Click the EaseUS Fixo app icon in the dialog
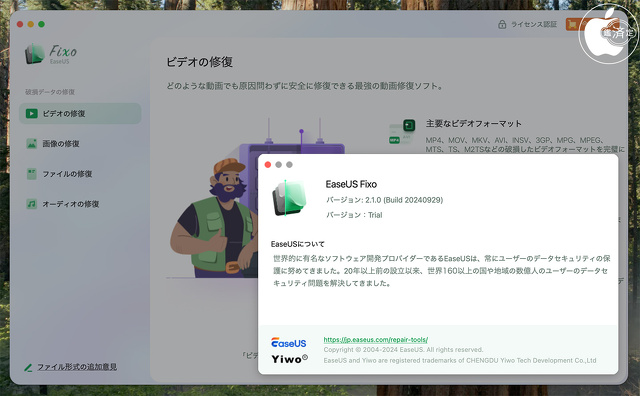 tap(289, 198)
